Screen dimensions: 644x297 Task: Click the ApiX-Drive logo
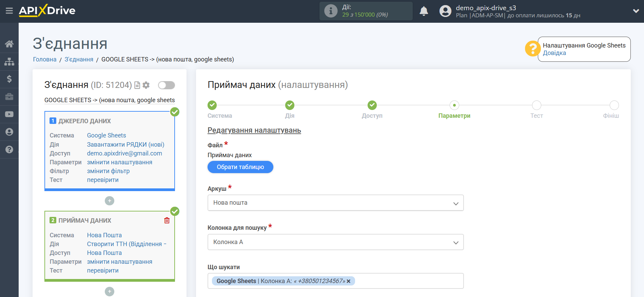47,11
